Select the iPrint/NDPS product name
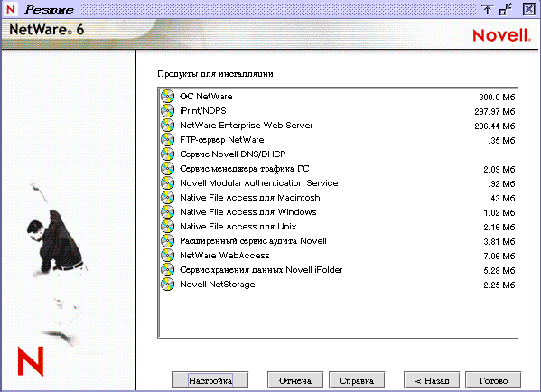The height and width of the screenshot is (392, 541). (203, 111)
